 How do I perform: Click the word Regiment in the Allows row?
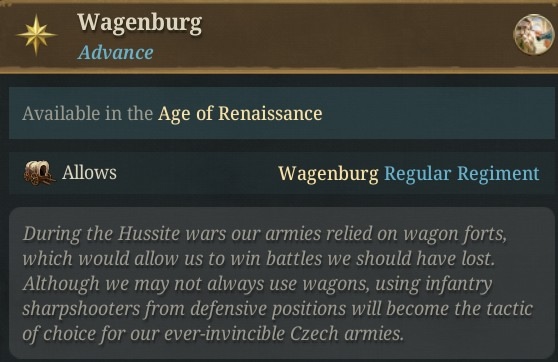point(498,173)
